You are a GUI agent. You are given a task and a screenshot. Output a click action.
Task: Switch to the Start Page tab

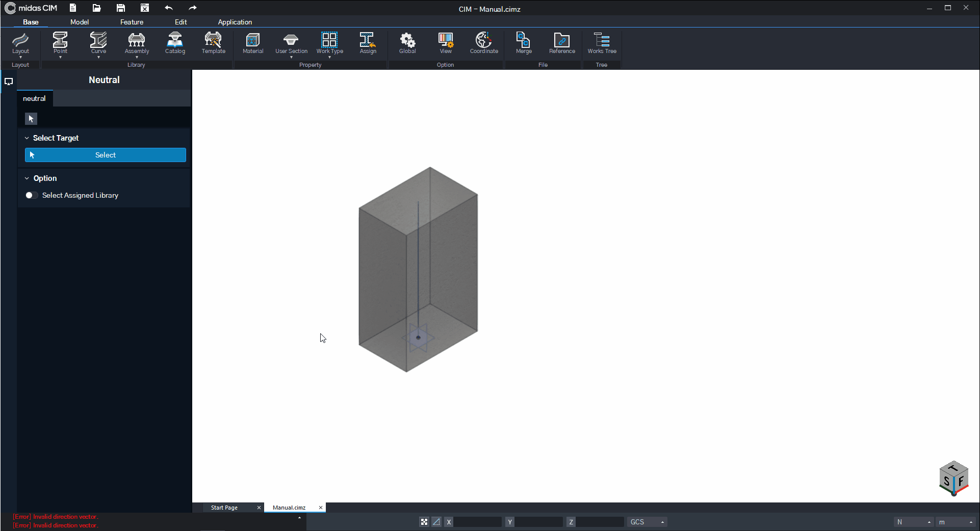tap(224, 508)
